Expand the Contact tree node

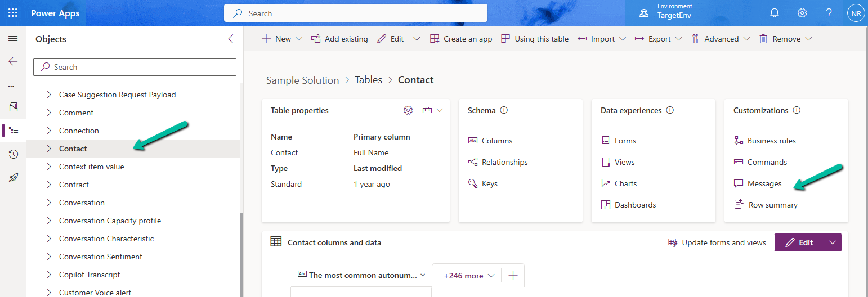click(49, 148)
